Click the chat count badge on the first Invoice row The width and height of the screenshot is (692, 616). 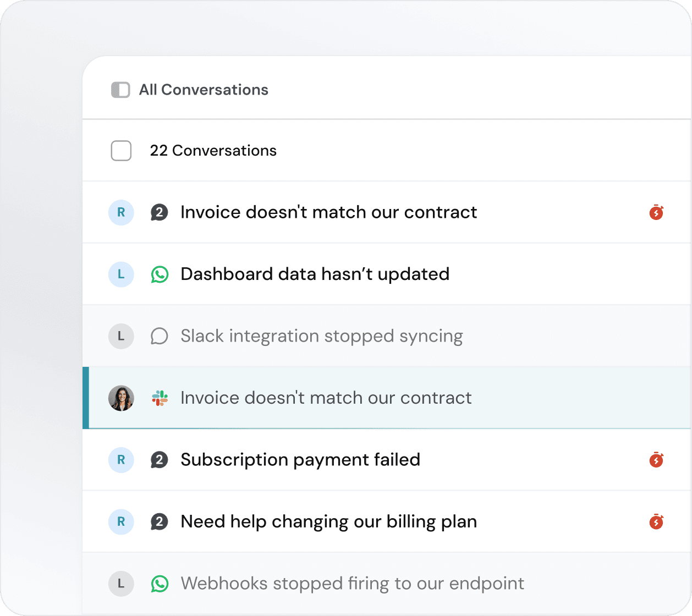pos(160,212)
